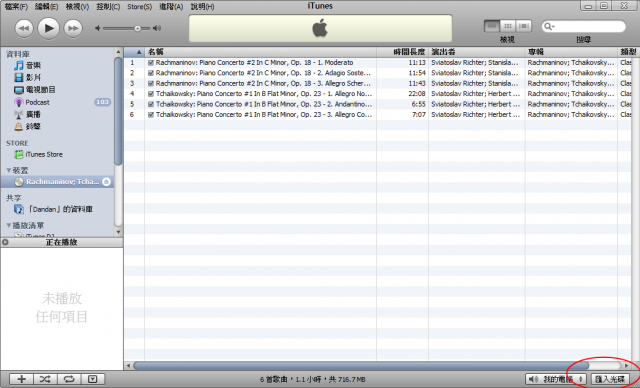Click the previous track rewind button
The height and width of the screenshot is (388, 640).
24,29
